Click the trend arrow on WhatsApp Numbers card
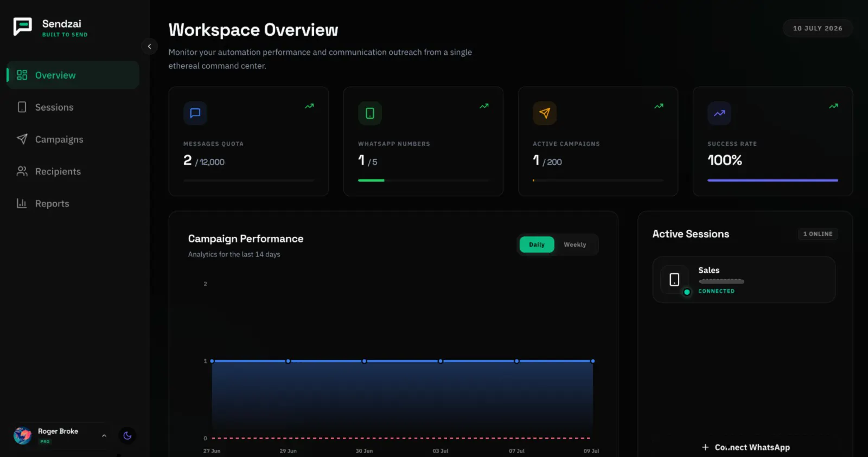 484,106
